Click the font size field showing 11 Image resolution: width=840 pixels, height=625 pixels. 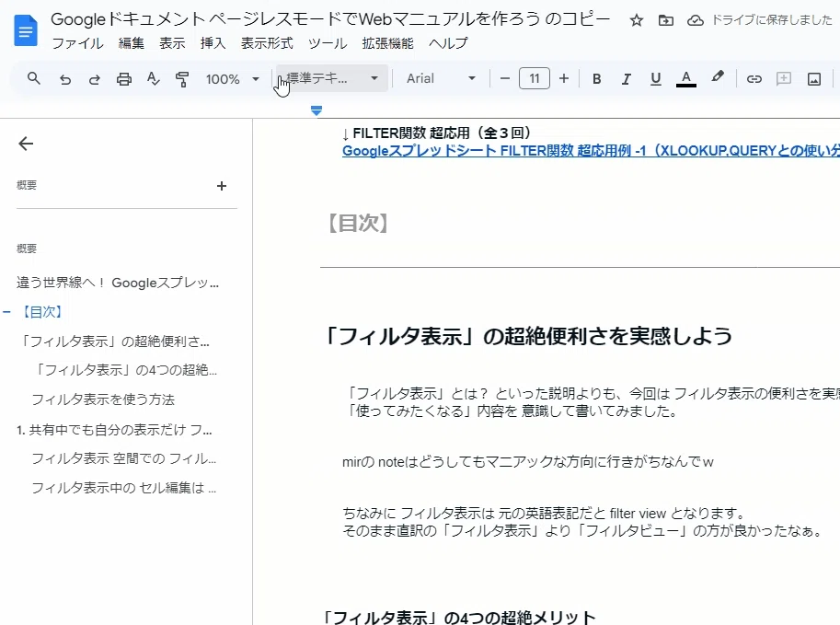[535, 78]
